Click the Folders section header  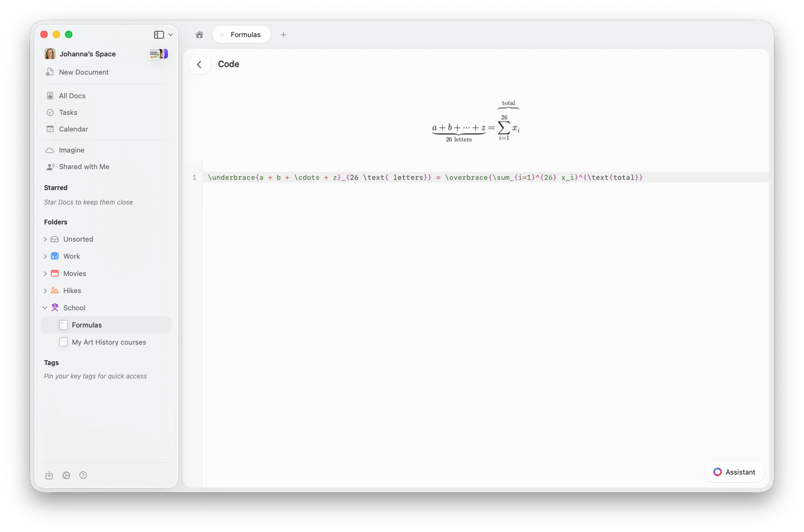tap(56, 222)
